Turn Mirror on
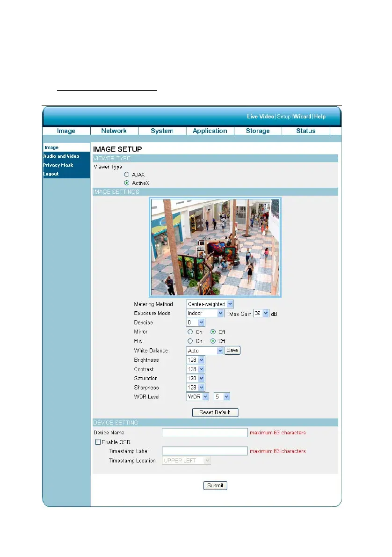The height and width of the screenshot is (557, 392). [190, 332]
